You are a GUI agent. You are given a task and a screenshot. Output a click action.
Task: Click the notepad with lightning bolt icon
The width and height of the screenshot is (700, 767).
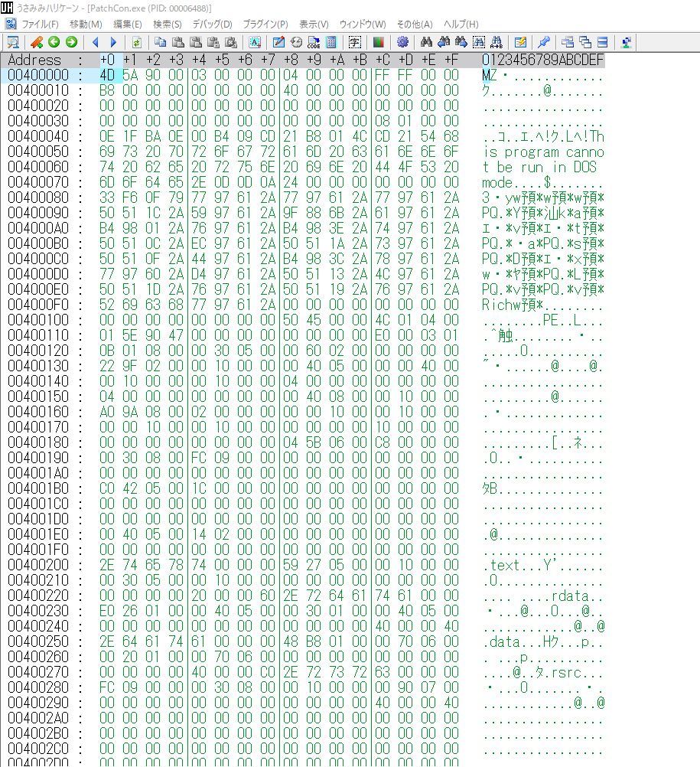[x=520, y=43]
